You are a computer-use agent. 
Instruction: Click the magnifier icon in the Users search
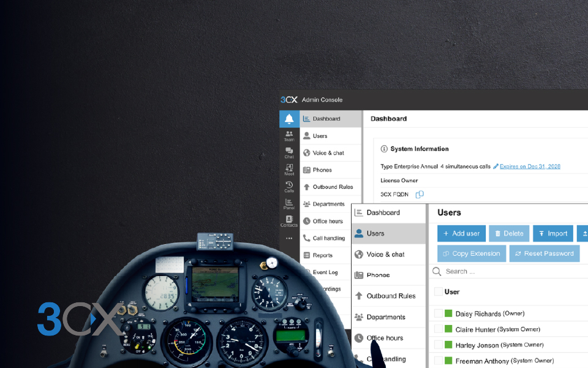(x=437, y=271)
